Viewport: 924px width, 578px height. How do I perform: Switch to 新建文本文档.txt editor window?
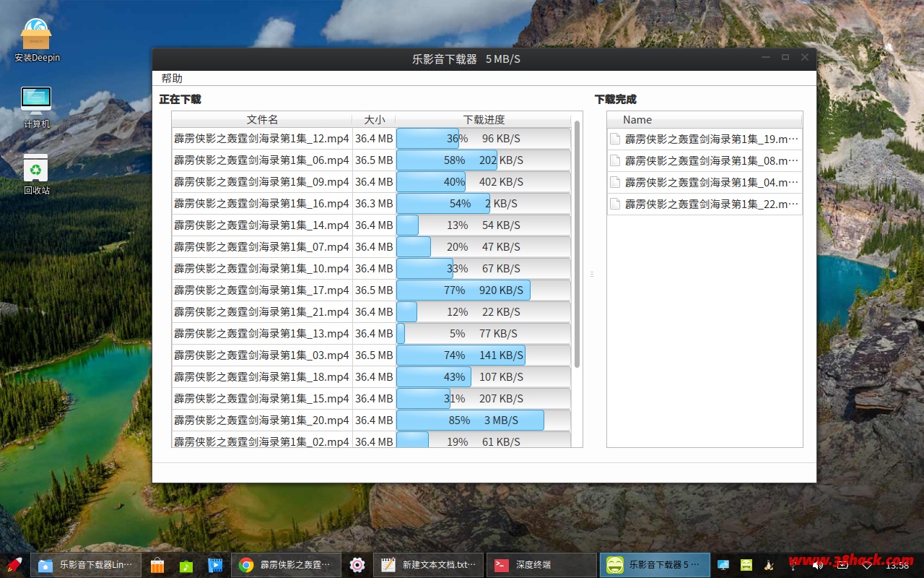point(428,565)
